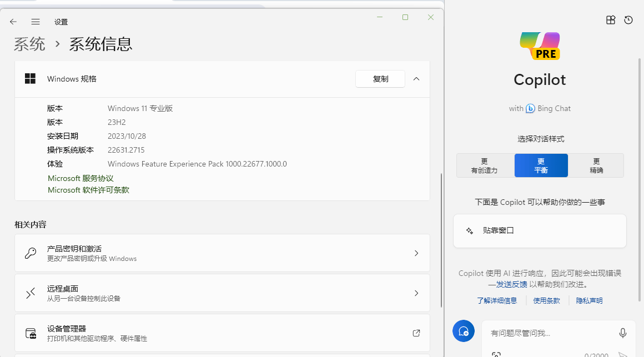The width and height of the screenshot is (644, 357).
Task: Open 了解详细信息 link
Action: 497,301
